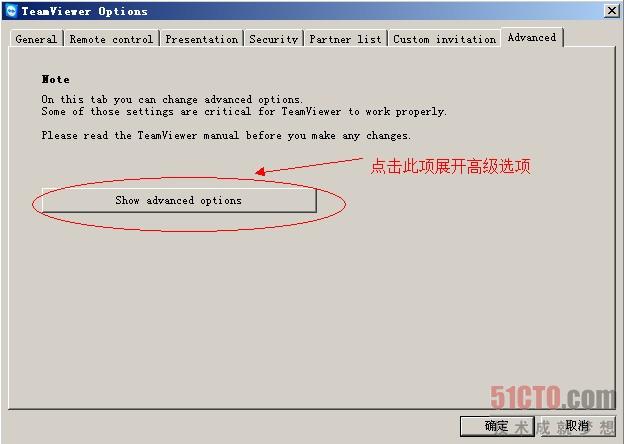
Task: Click the 'Please read the TeamViewer manual' line
Action: coord(226,136)
